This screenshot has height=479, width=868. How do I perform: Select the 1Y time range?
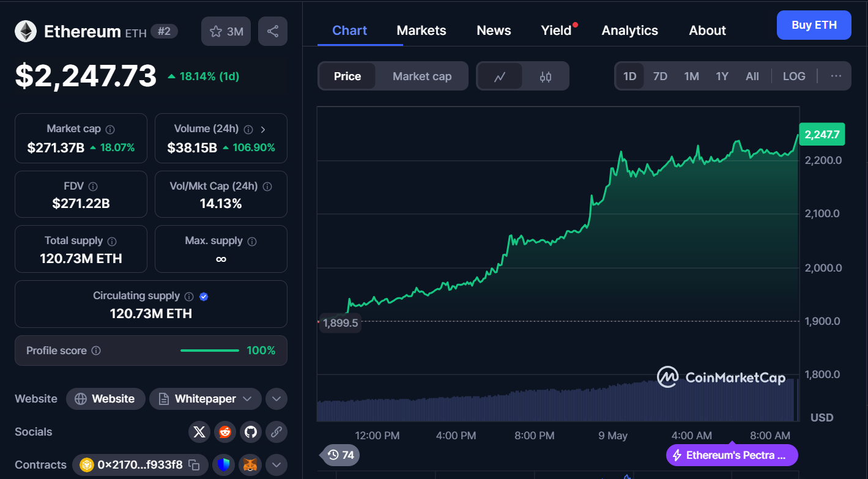tap(722, 76)
